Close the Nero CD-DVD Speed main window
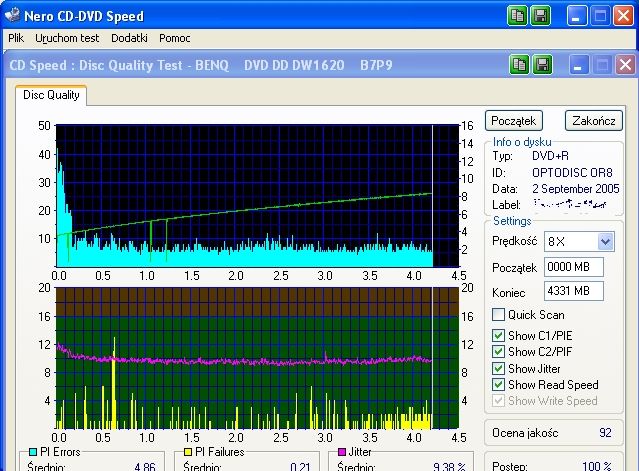 tap(624, 16)
